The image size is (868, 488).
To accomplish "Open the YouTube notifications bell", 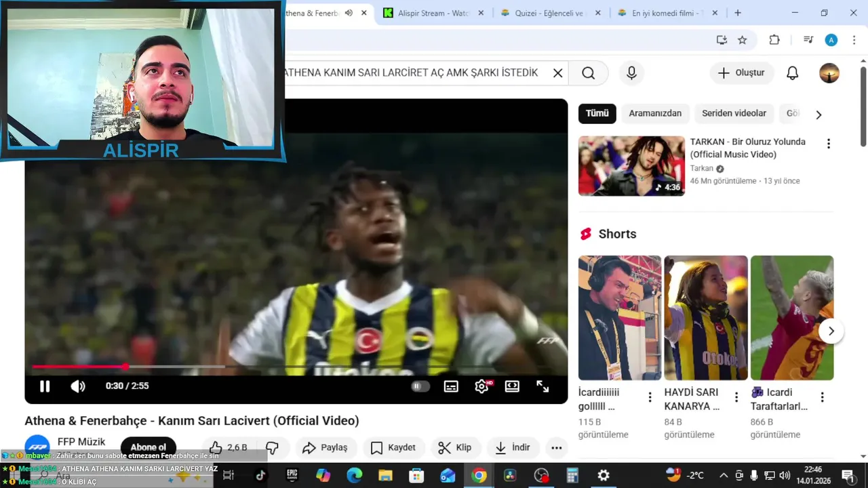I will coord(792,73).
